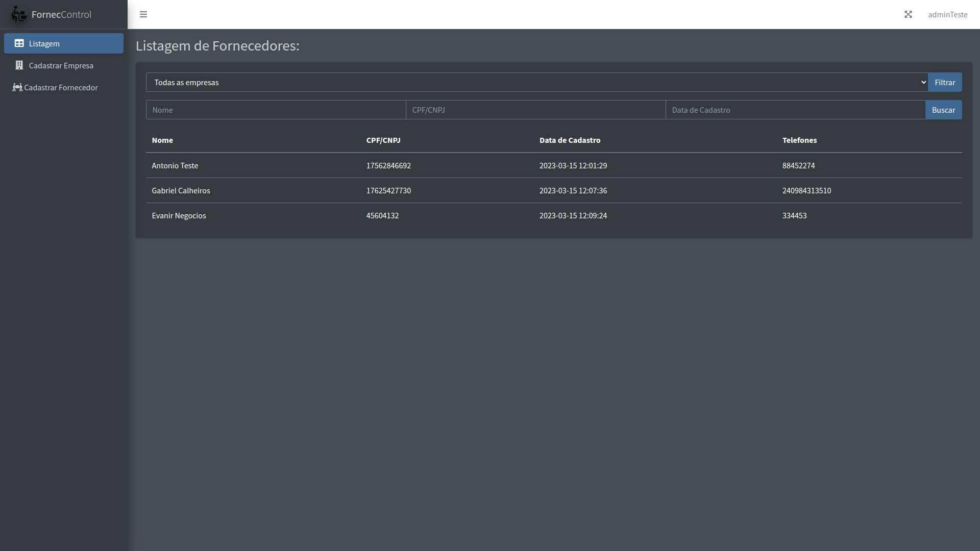The image size is (980, 551).
Task: Click the Telefones column header
Action: tap(799, 140)
